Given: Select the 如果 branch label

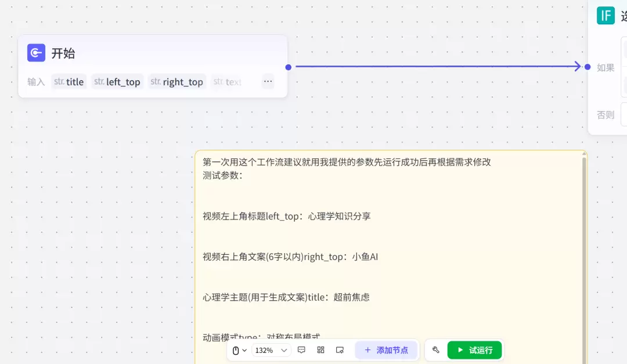Looking at the screenshot, I should pyautogui.click(x=605, y=67).
